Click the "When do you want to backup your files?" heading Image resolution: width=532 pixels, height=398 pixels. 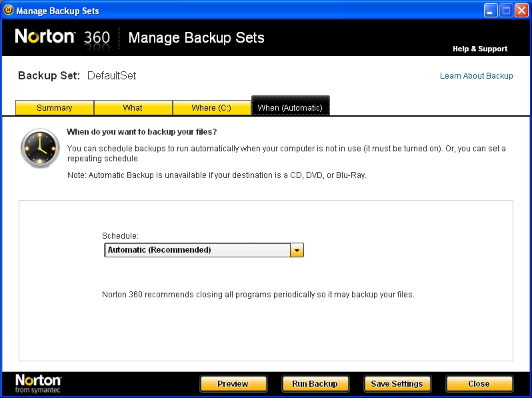(x=141, y=131)
